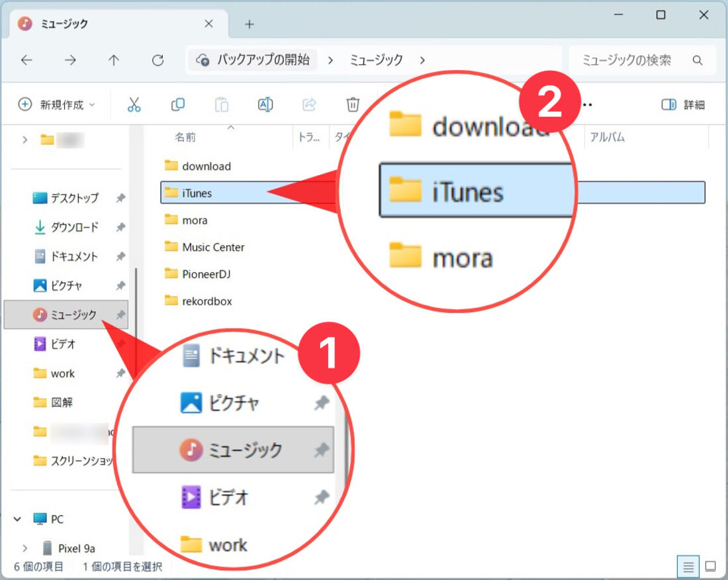The height and width of the screenshot is (580, 728).
Task: Select the iTunes folder row
Action: click(433, 192)
